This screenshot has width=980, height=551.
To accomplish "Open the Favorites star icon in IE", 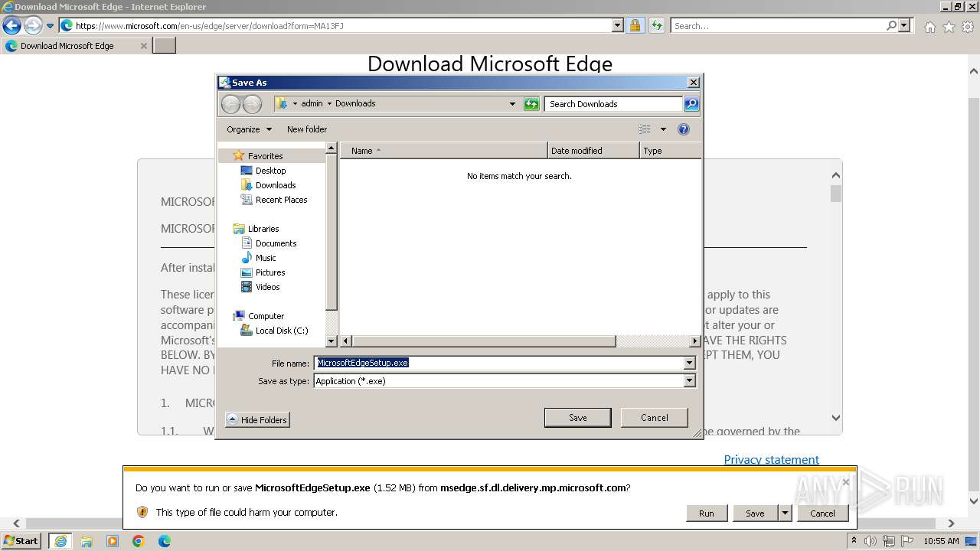I will 949,27.
